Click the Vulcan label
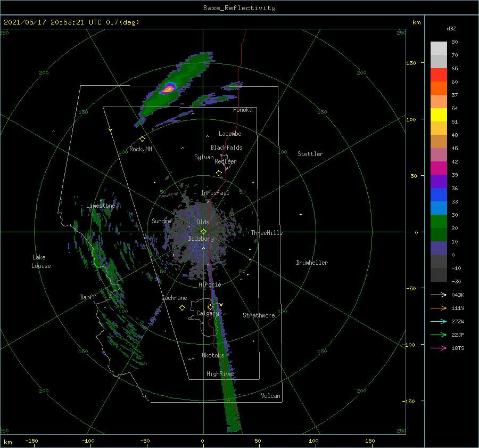 pos(271,396)
